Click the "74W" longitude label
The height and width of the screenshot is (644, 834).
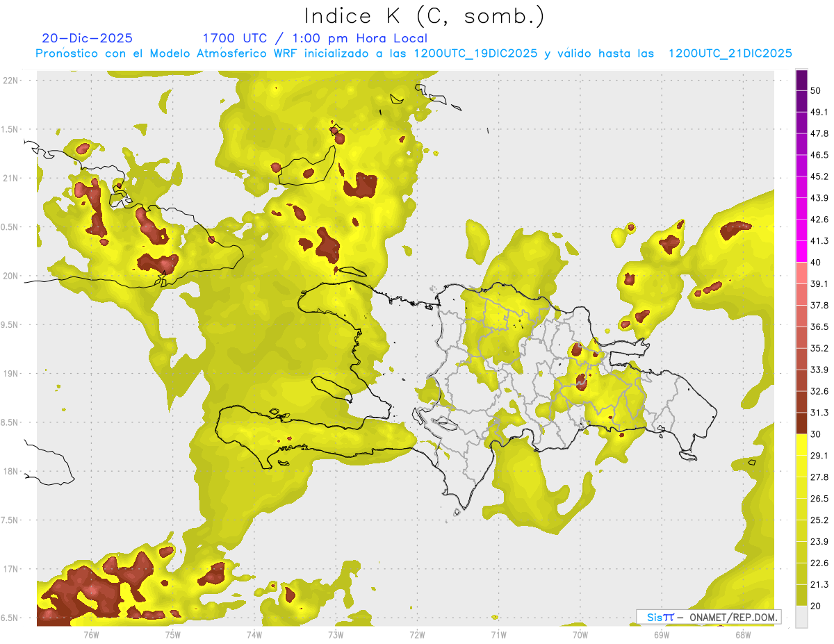[x=254, y=634]
